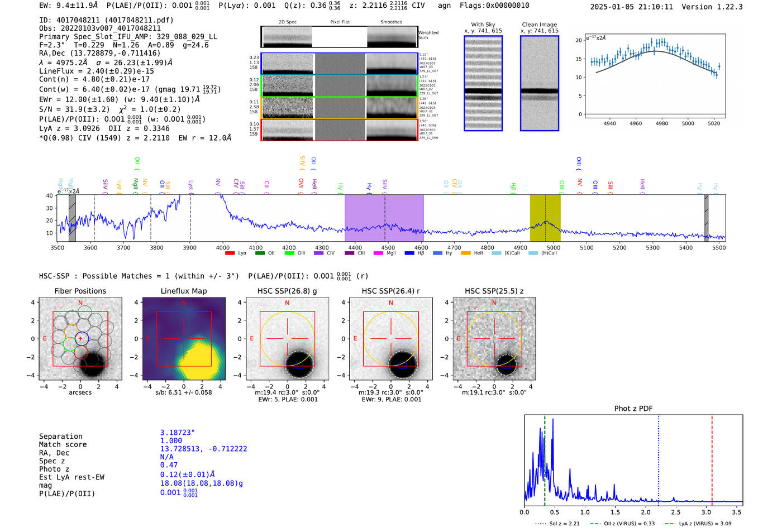Select the blue-framed fiber 2D spectrum row
Viewport: 782px width, 532px height.
[339, 64]
